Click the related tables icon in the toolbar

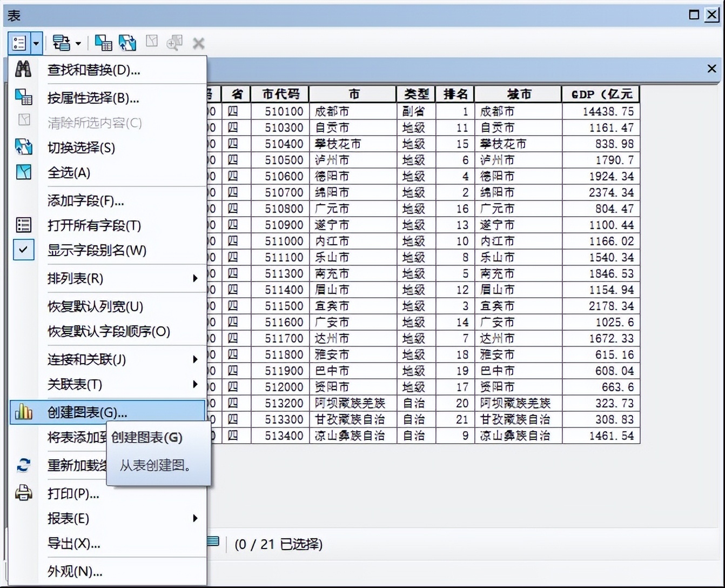pos(62,43)
